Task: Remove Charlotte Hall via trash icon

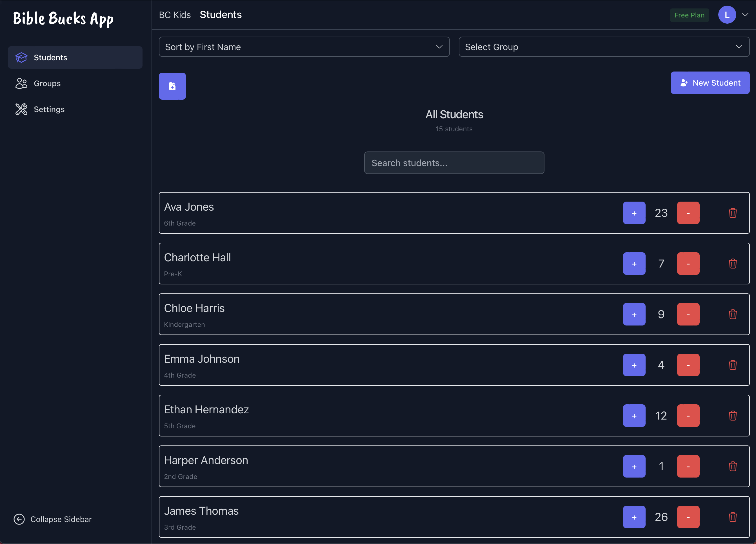Action: (733, 264)
